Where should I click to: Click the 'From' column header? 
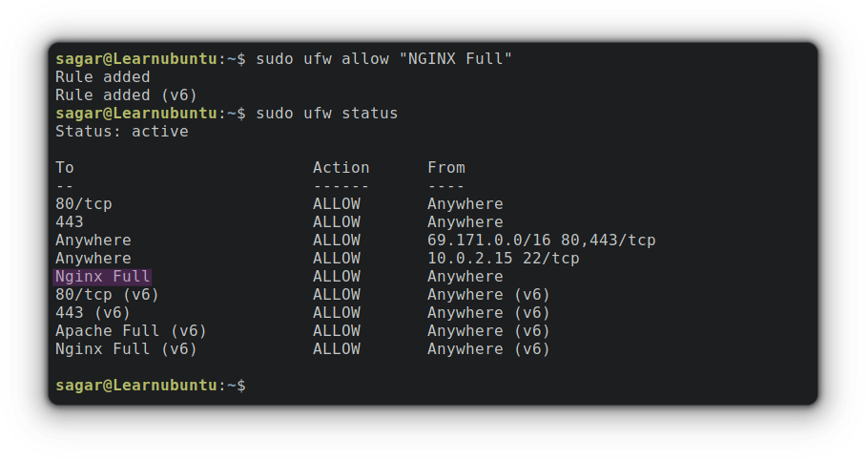coord(445,168)
